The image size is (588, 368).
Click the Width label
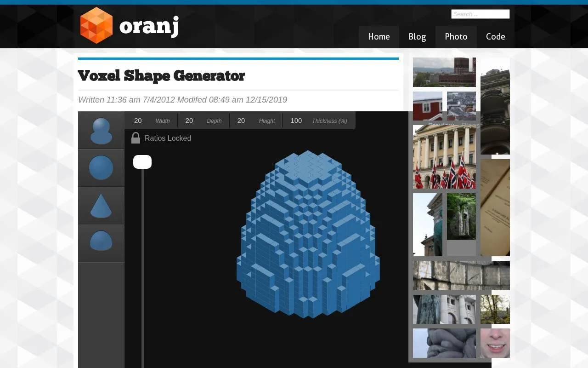(x=163, y=121)
